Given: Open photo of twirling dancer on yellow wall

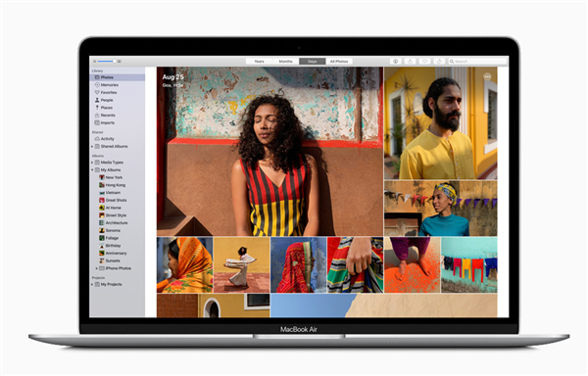Looking at the screenshot, I should coord(242,264).
